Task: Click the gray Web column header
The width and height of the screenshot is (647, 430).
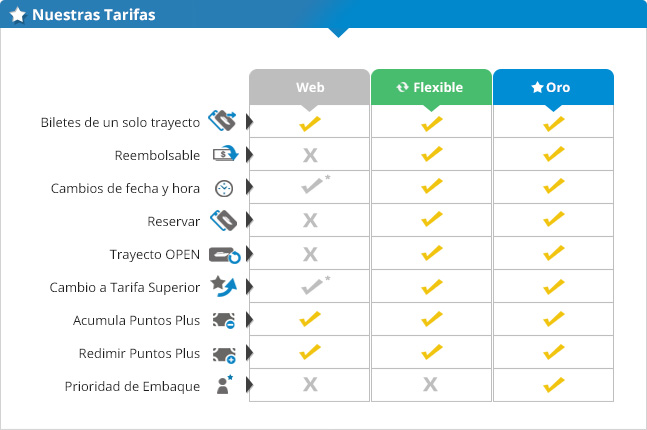Action: coord(309,87)
